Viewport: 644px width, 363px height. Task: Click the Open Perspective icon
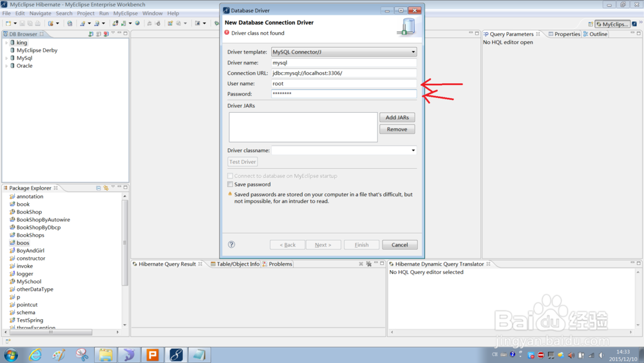pyautogui.click(x=590, y=25)
